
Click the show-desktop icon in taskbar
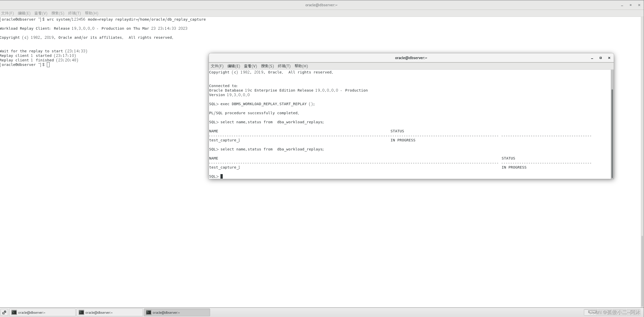tap(4, 312)
